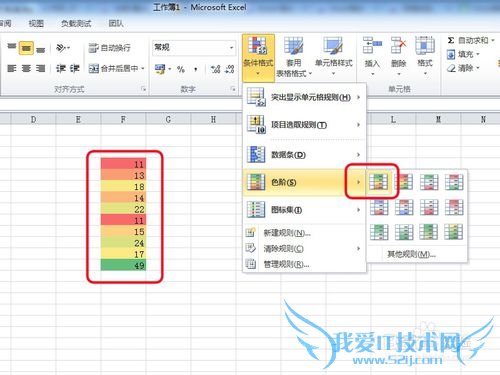500x375 pixels.
Task: Click the comma style button
Action: click(x=196, y=69)
